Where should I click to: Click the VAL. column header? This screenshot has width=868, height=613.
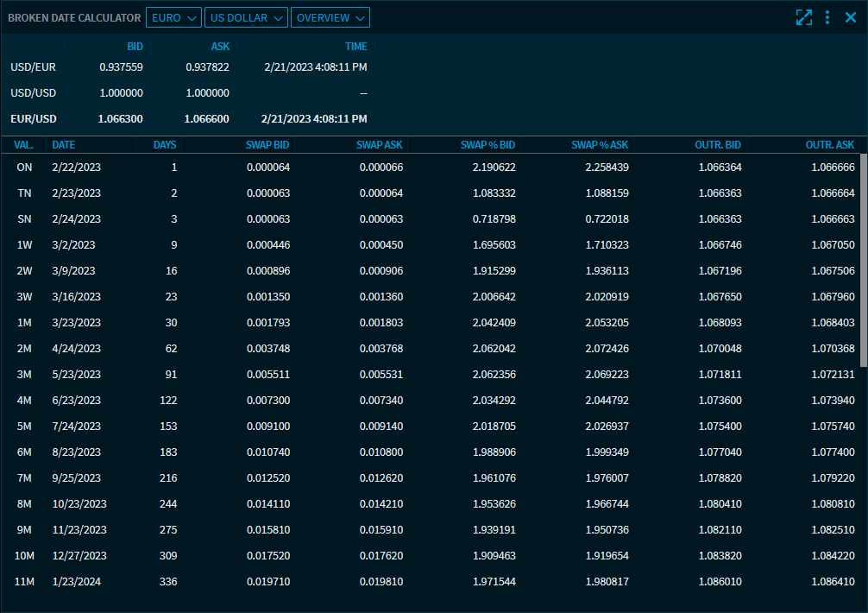tap(24, 145)
